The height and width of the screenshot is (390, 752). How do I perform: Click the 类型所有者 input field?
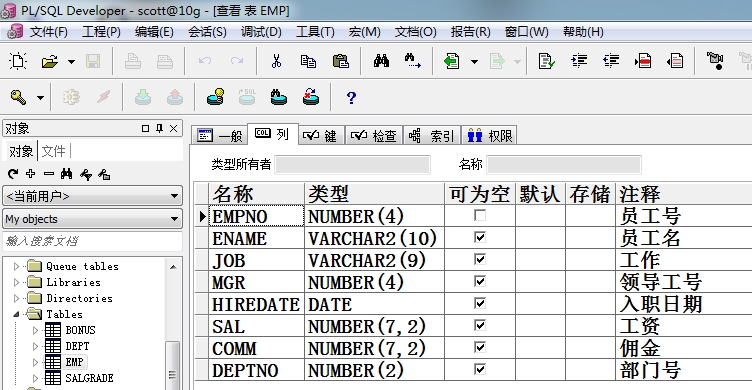(352, 165)
